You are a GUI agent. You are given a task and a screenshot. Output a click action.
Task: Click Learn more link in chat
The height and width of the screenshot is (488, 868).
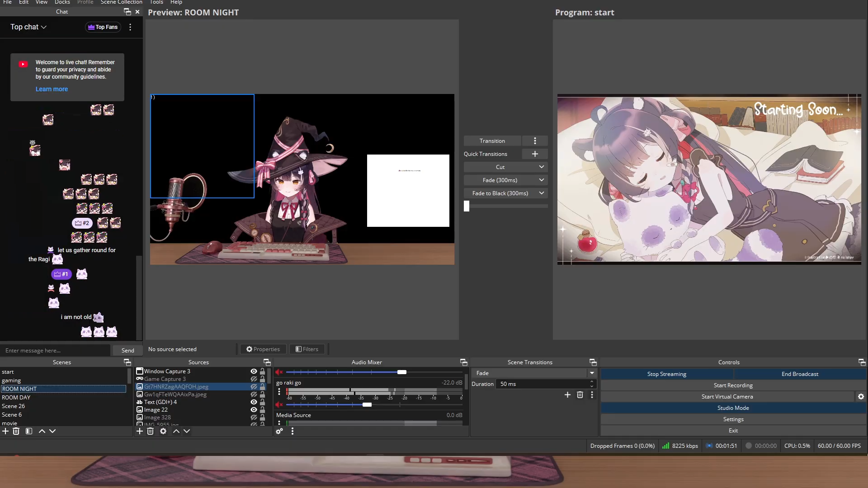tap(52, 89)
